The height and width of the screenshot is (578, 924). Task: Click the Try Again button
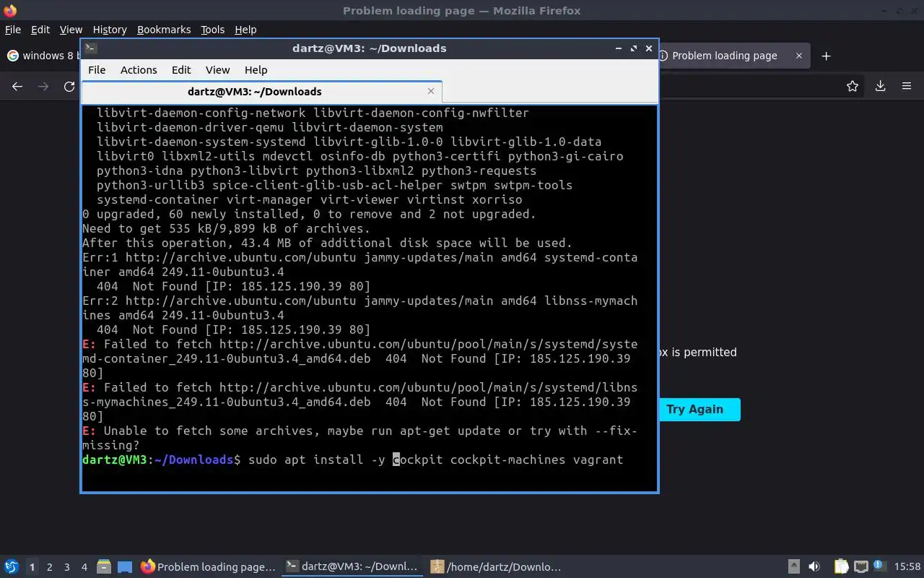(x=694, y=410)
